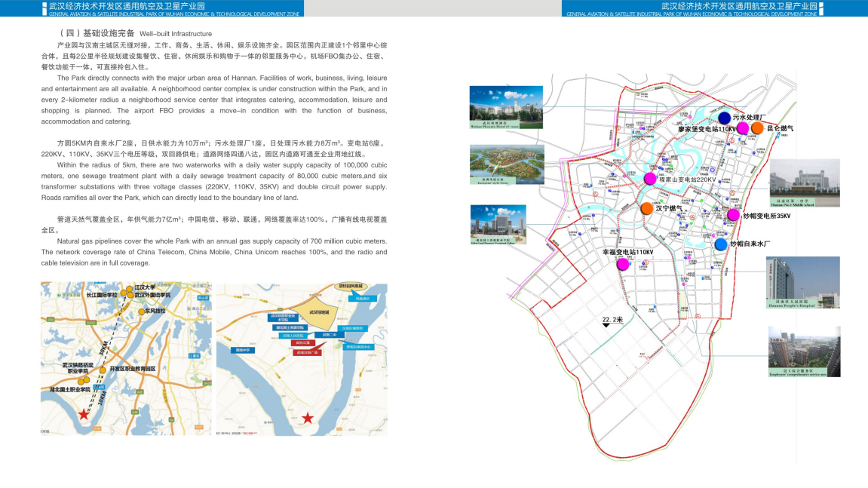Image resolution: width=868 pixels, height=488 pixels.
Task: Click the 长江国际学校 label
Action: coord(102,295)
